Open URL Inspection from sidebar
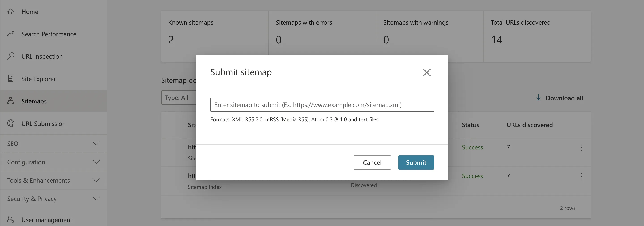Viewport: 644px width, 226px height. click(53, 56)
